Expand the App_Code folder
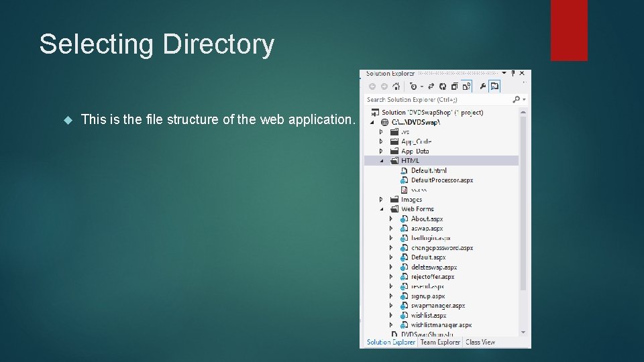 click(381, 141)
